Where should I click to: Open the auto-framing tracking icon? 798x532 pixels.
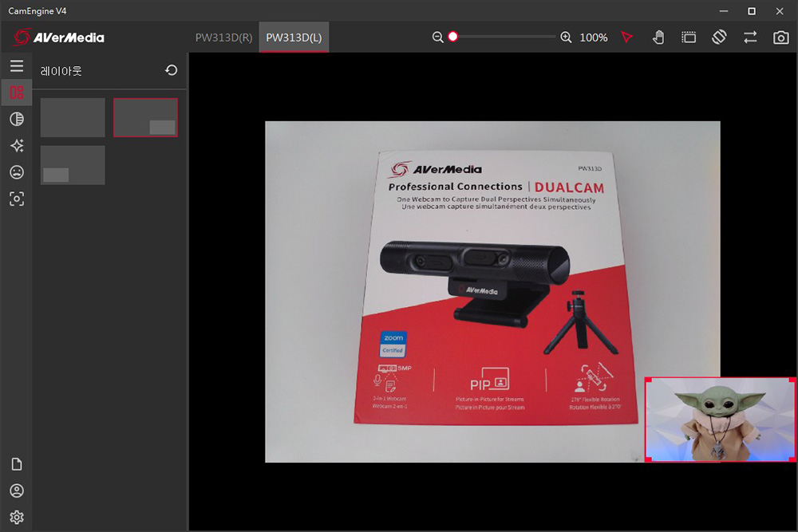pyautogui.click(x=17, y=199)
